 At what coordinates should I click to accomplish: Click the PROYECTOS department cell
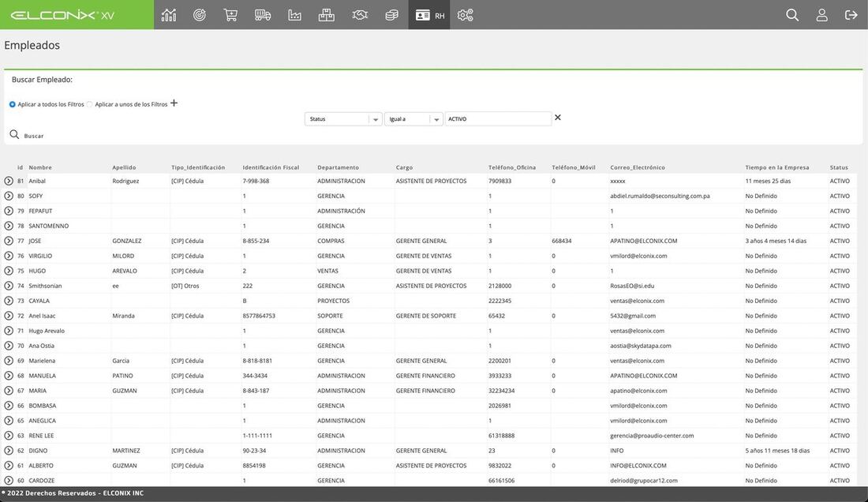pos(333,301)
